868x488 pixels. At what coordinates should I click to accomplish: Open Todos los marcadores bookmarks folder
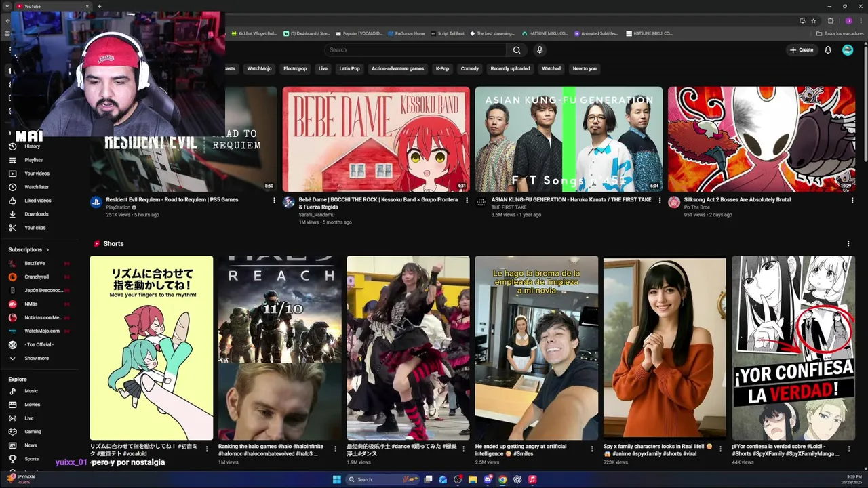click(x=839, y=33)
